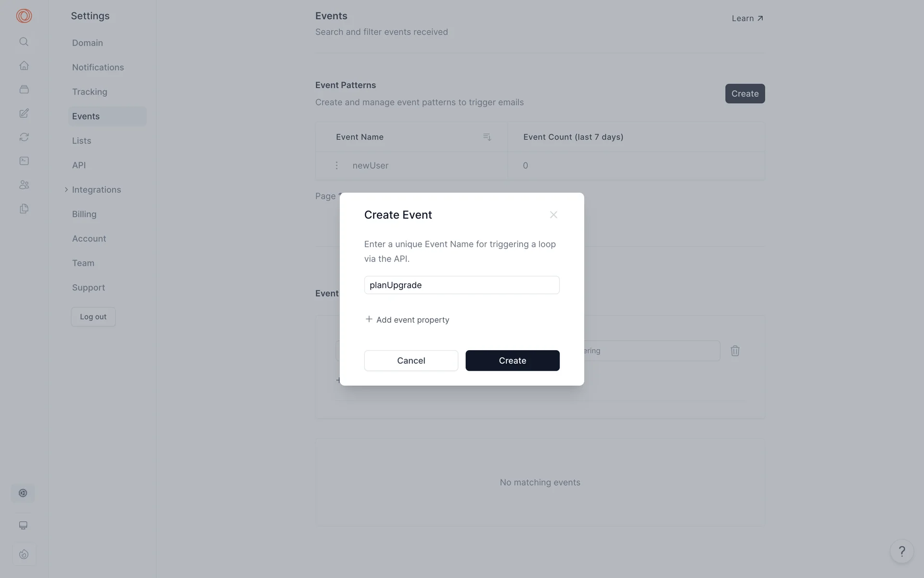
Task: Click the trash delete icon beside filter
Action: 735,351
